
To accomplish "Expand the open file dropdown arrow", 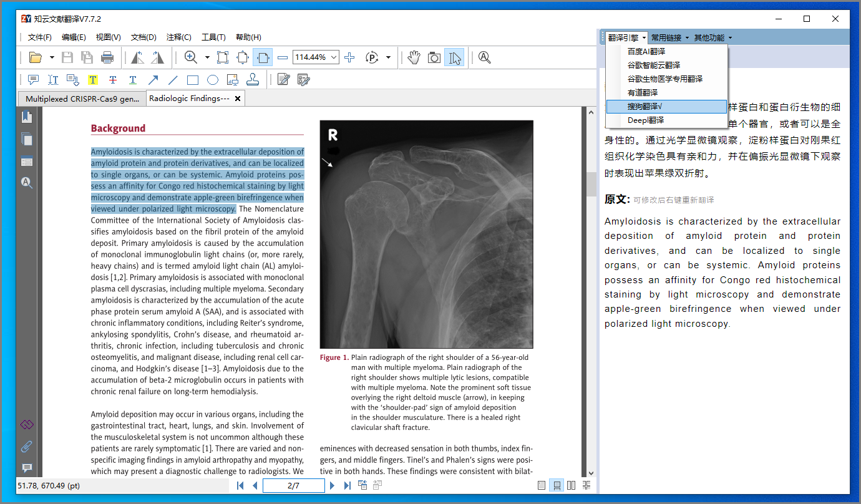I will pyautogui.click(x=52, y=57).
